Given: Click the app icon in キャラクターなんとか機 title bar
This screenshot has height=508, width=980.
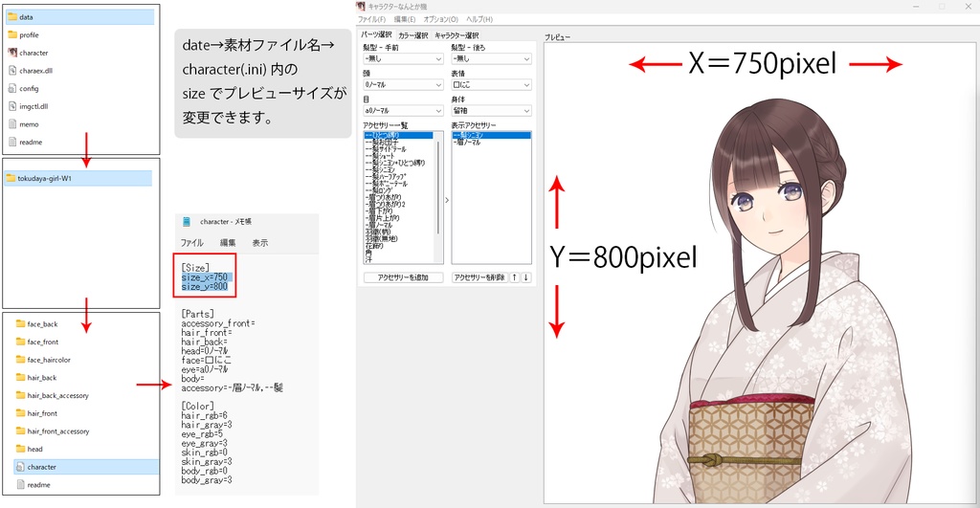Looking at the screenshot, I should (361, 7).
